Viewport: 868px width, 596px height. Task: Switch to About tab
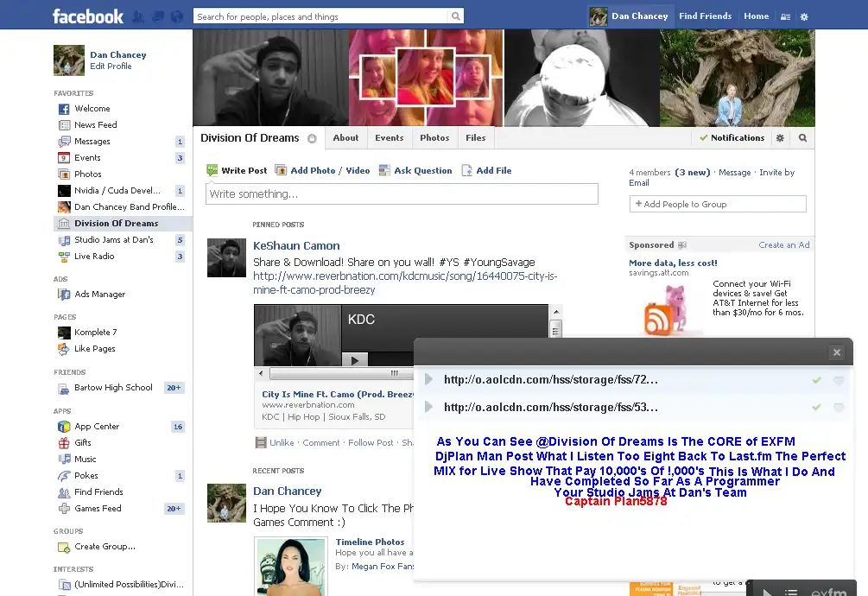(x=346, y=138)
